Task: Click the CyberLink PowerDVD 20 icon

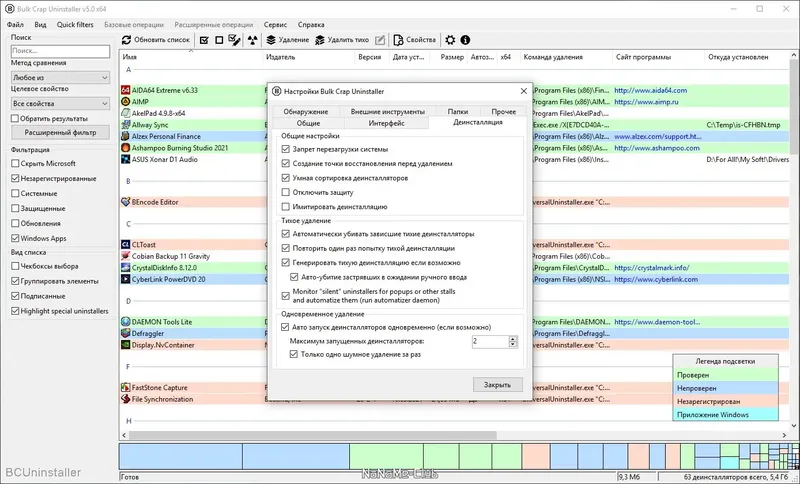Action: pyautogui.click(x=126, y=279)
